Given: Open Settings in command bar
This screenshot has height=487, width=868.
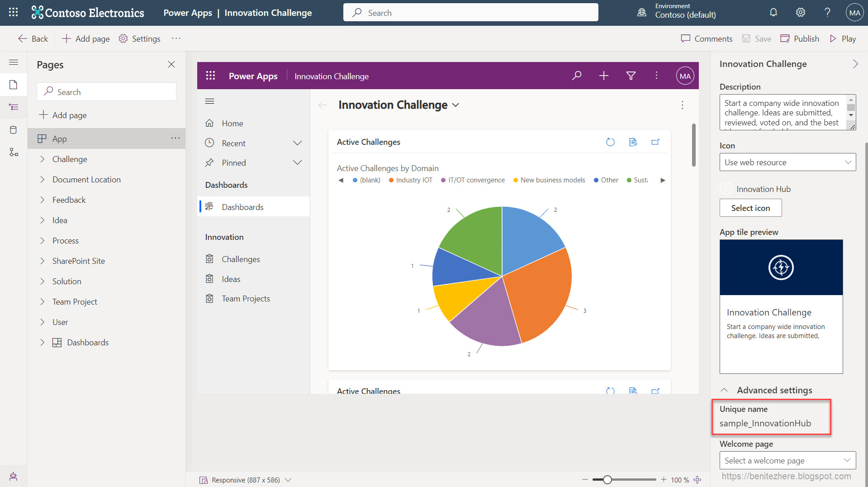Looking at the screenshot, I should tap(140, 38).
